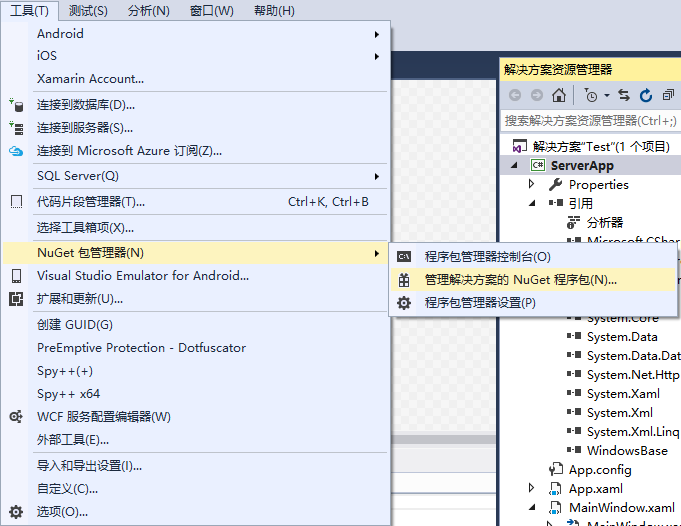The image size is (681, 526).
Task: Click the Extensions and Updates icon
Action: tap(16, 299)
